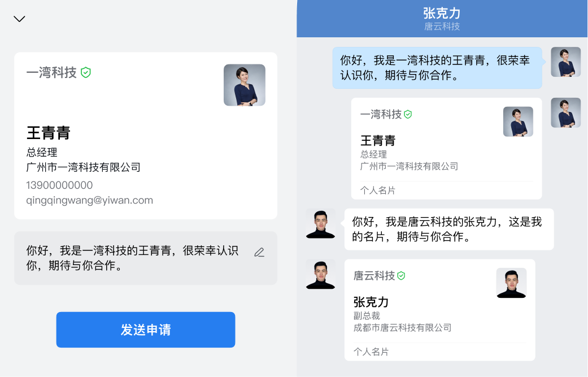Click the greeting message text box
This screenshot has height=377, width=588.
(146, 258)
